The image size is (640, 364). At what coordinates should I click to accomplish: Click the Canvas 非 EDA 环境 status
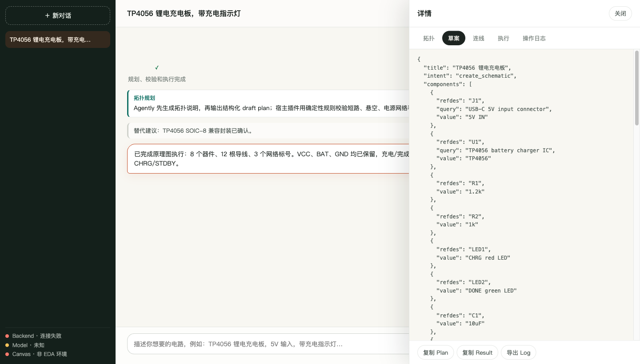36,354
